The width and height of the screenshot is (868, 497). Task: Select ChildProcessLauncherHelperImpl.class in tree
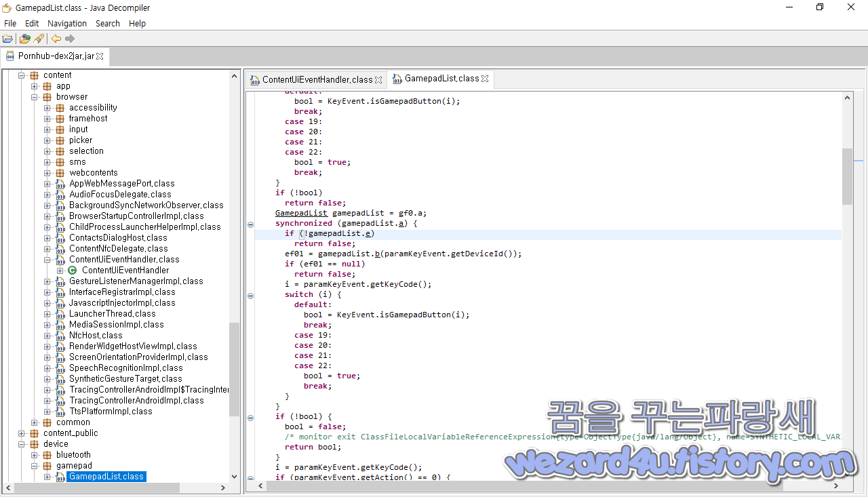(x=144, y=227)
